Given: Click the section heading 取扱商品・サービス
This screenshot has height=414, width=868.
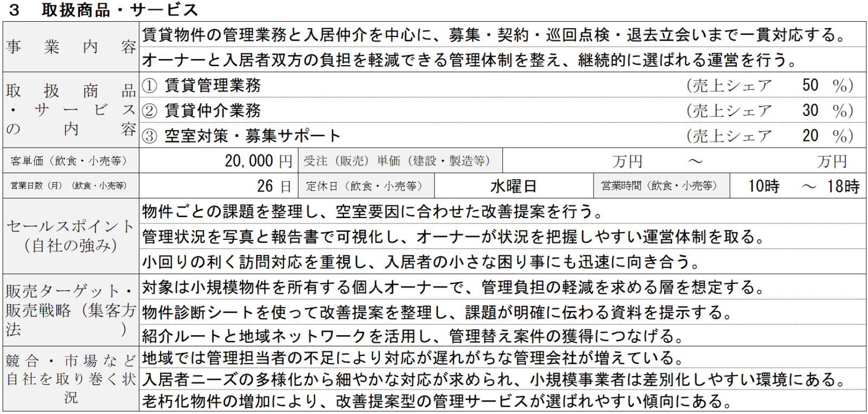Looking at the screenshot, I should [119, 10].
